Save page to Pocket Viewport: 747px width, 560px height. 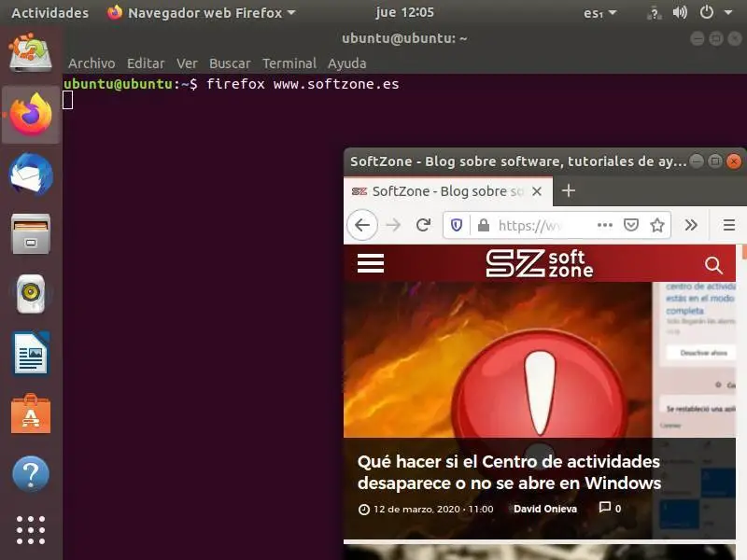point(631,225)
